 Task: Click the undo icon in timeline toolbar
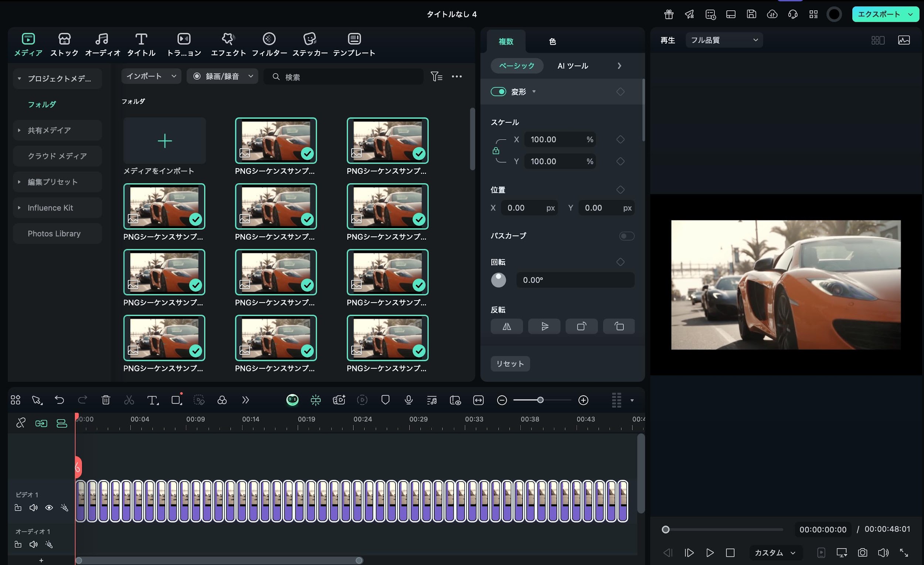pos(59,400)
